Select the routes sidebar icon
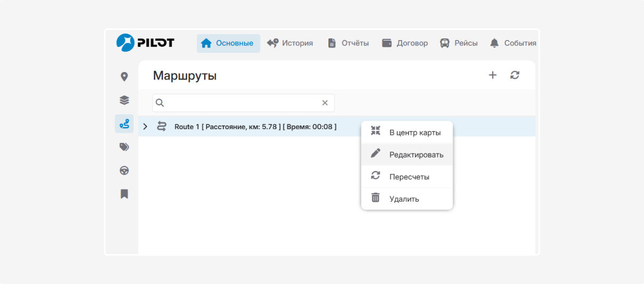 (124, 124)
